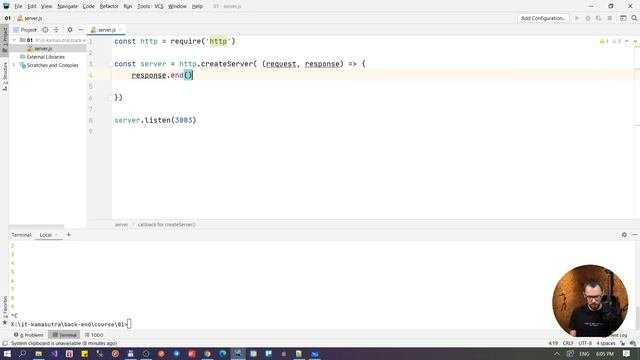This screenshot has width=640, height=360.
Task: Click server.js in the navigation bar
Action: [30, 18]
